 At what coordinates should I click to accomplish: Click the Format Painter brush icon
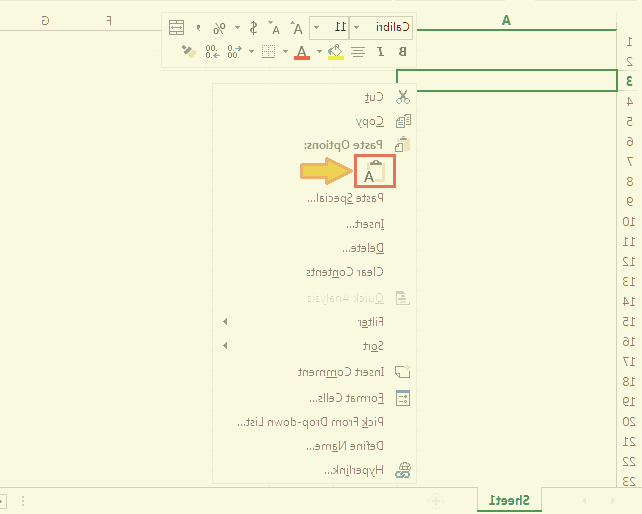tap(187, 51)
